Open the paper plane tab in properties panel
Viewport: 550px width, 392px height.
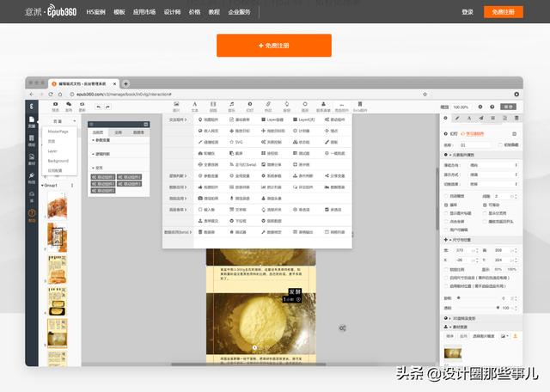(481, 119)
